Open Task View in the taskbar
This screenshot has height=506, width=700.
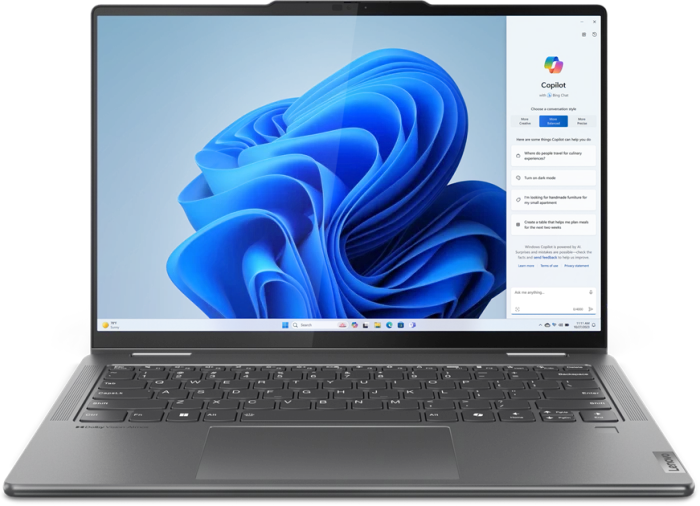click(x=366, y=325)
